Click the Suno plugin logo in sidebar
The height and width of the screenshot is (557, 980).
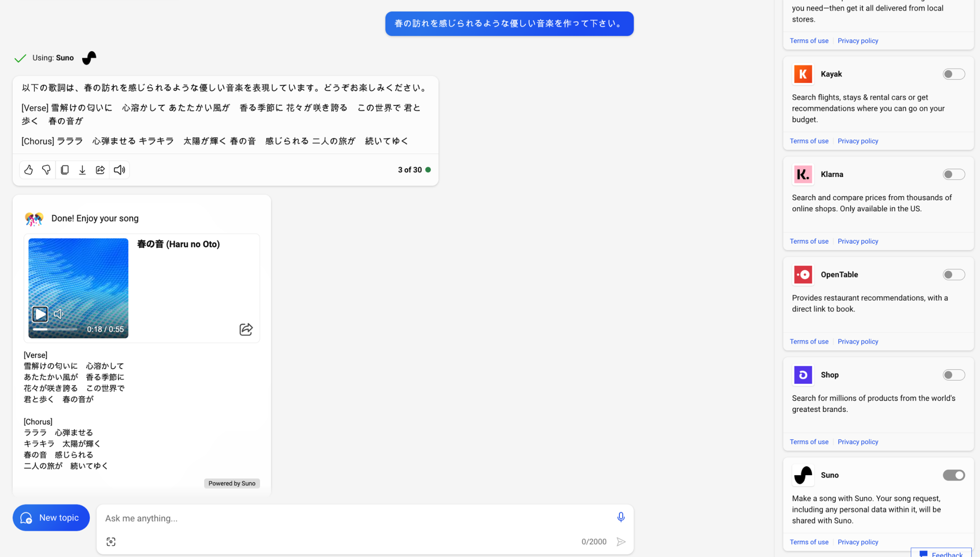tap(803, 475)
